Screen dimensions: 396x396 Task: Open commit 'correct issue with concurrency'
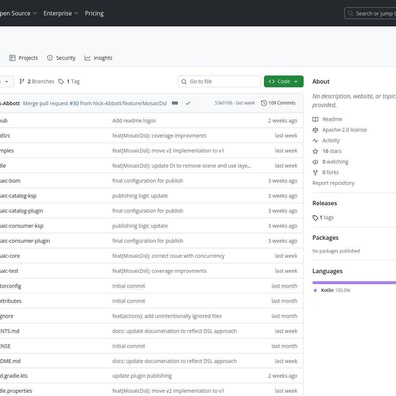click(168, 256)
